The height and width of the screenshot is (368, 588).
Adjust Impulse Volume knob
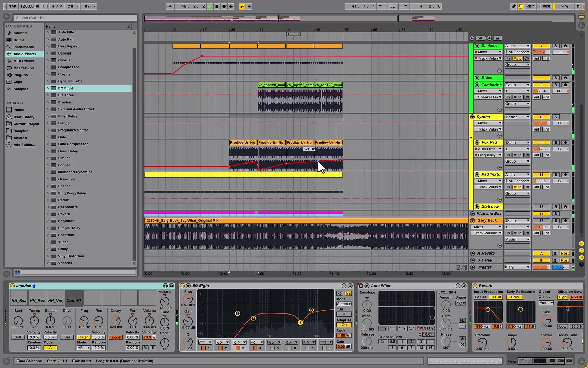coord(165,301)
